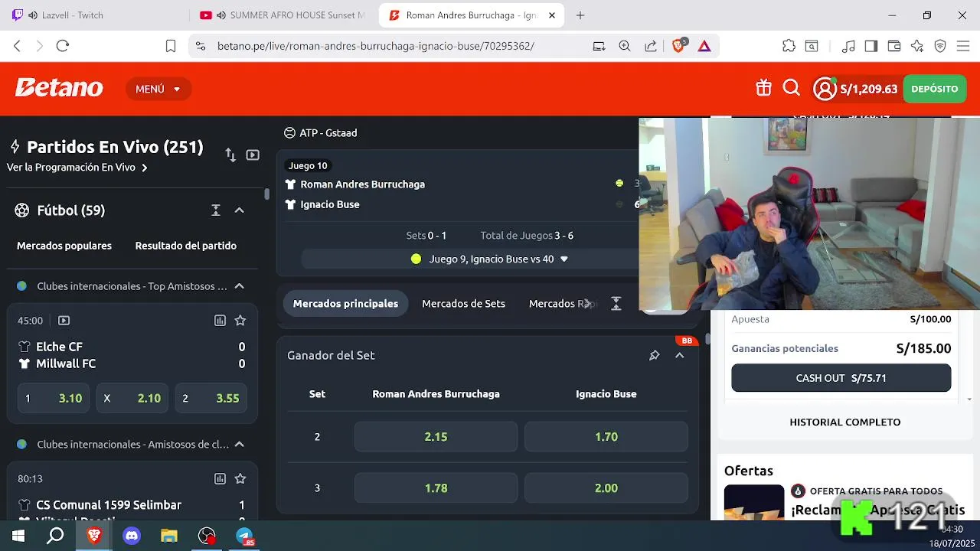Bet on Ignacio Buse set 3 at 2.00
Viewport: 980px width, 551px height.
606,488
